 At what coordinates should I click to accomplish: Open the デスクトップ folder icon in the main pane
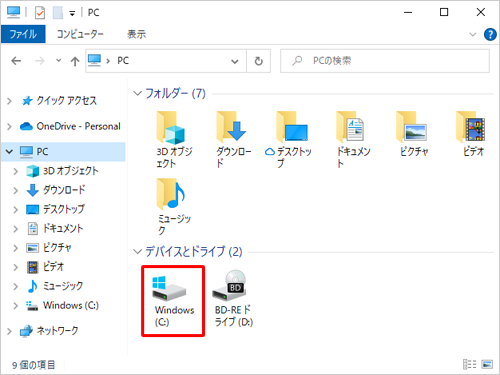(x=292, y=127)
